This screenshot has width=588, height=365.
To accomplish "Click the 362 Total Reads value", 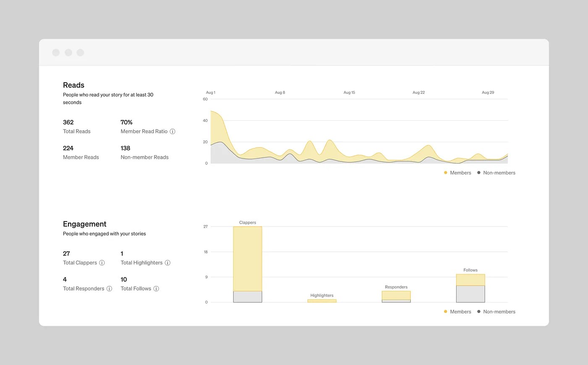I will pyautogui.click(x=68, y=122).
